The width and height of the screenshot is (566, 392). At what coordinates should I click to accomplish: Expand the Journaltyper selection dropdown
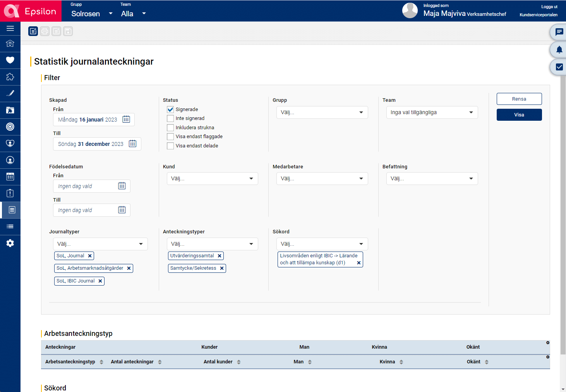[100, 244]
